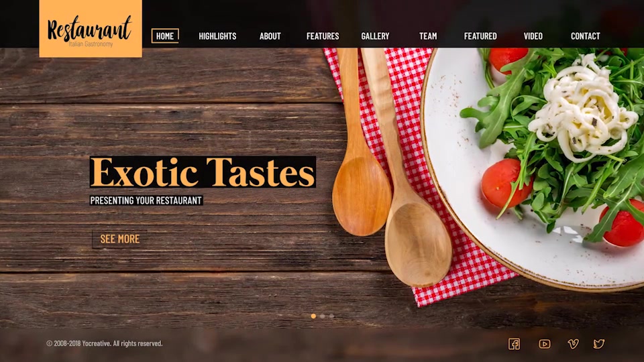This screenshot has height=362, width=644.
Task: Click the Exotic Tastes headline
Action: click(203, 172)
